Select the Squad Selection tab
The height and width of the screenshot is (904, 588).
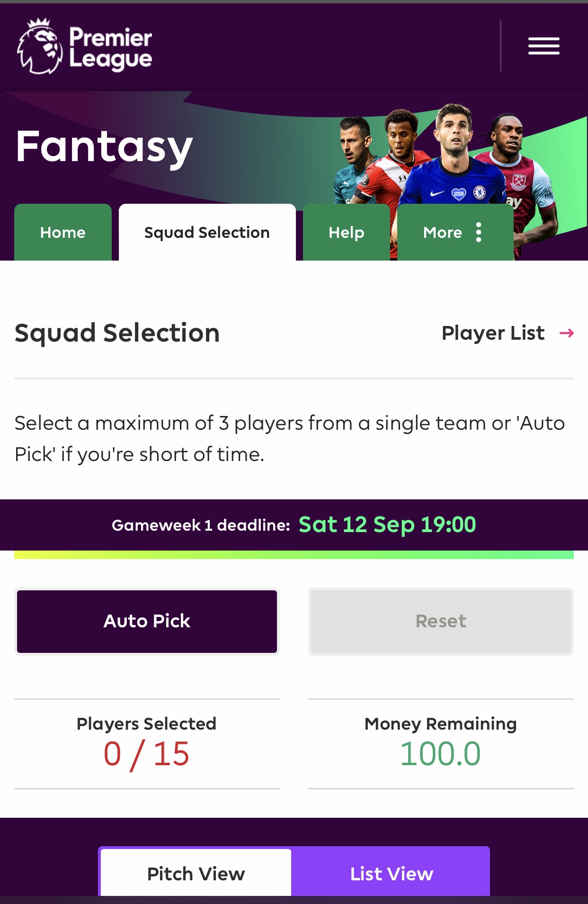[207, 233]
